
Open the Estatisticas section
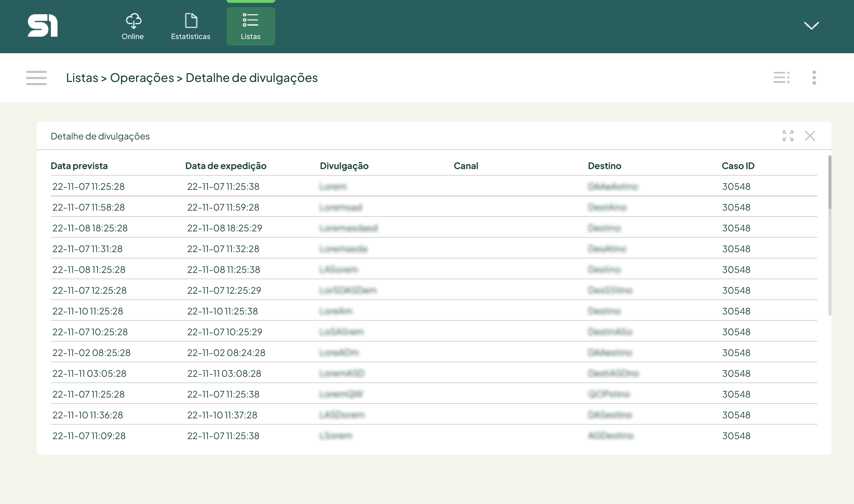click(x=190, y=26)
